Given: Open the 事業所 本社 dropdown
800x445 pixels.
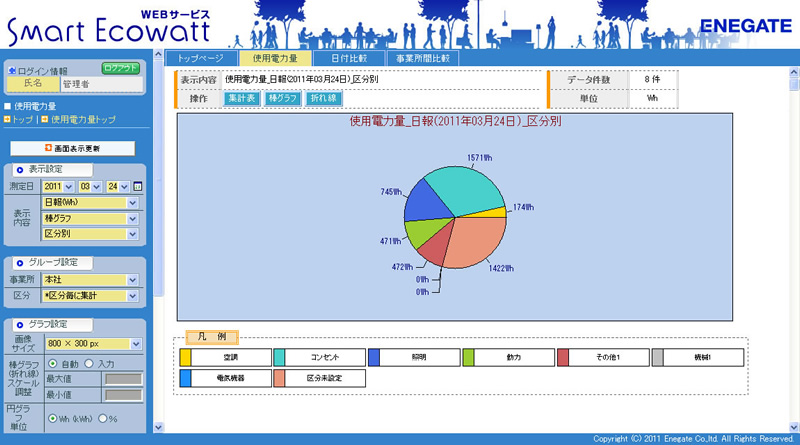Looking at the screenshot, I should pyautogui.click(x=90, y=280).
